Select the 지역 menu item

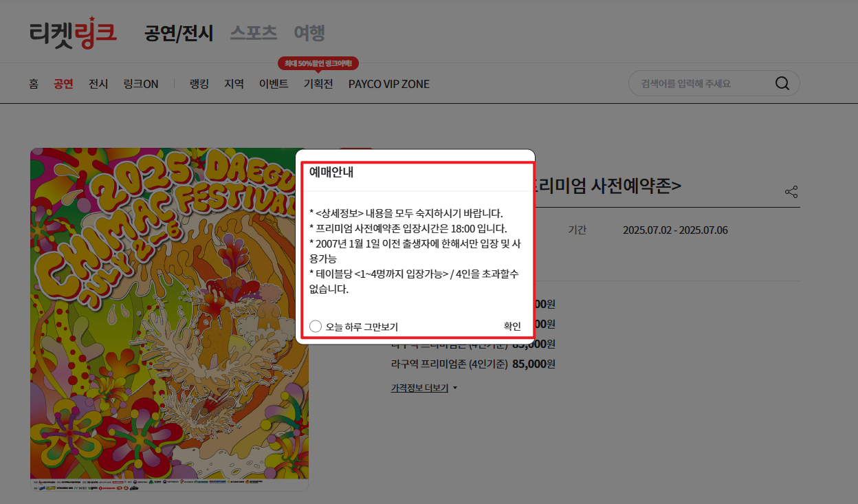[x=234, y=83]
